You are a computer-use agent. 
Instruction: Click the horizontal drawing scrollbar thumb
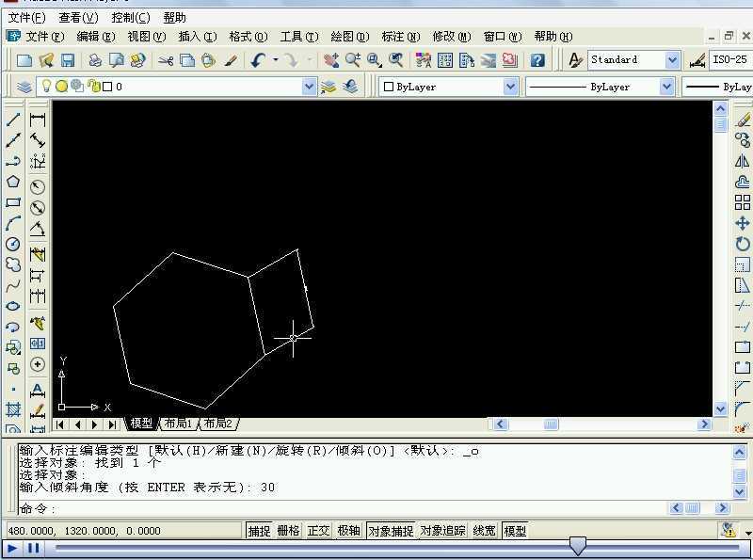pyautogui.click(x=551, y=424)
